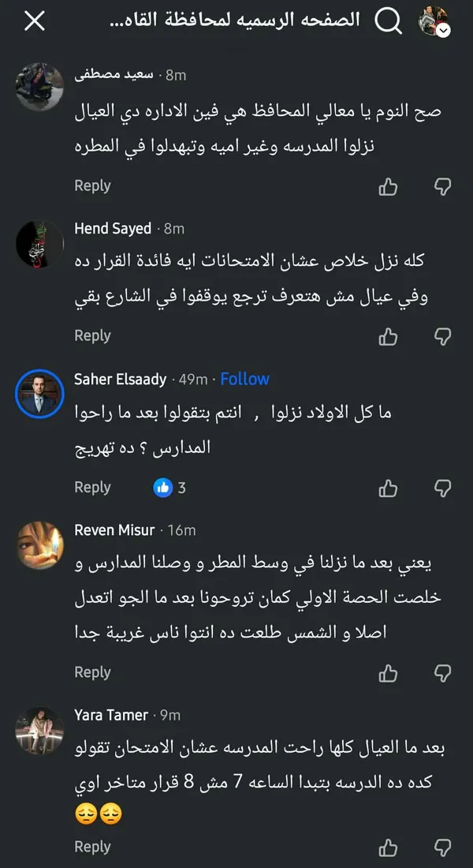Like Yara Tamer's comment with thumbs up
Image resolution: width=473 pixels, height=868 pixels.
387,847
